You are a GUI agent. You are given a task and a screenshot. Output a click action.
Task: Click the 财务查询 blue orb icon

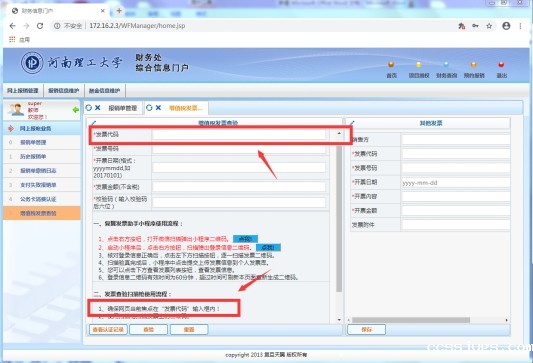point(446,65)
